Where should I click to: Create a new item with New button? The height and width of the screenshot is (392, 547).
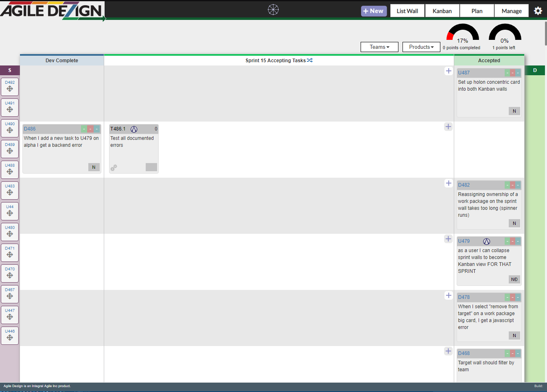click(x=374, y=11)
